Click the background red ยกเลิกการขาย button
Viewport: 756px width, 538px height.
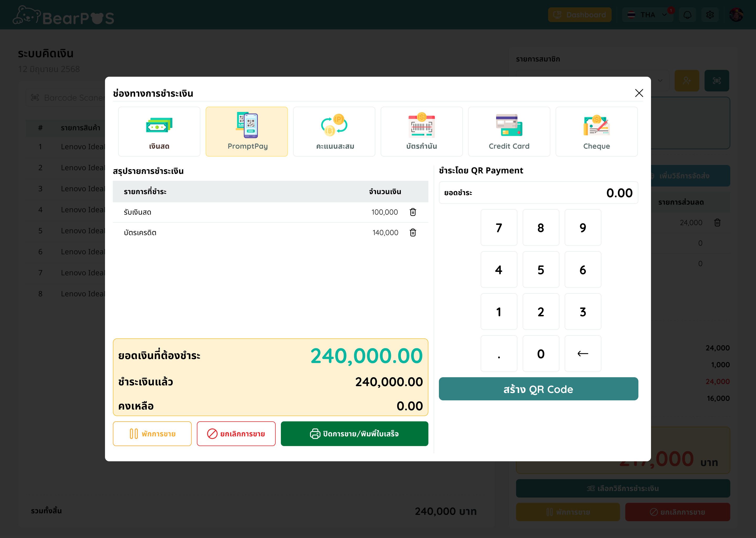[678, 512]
